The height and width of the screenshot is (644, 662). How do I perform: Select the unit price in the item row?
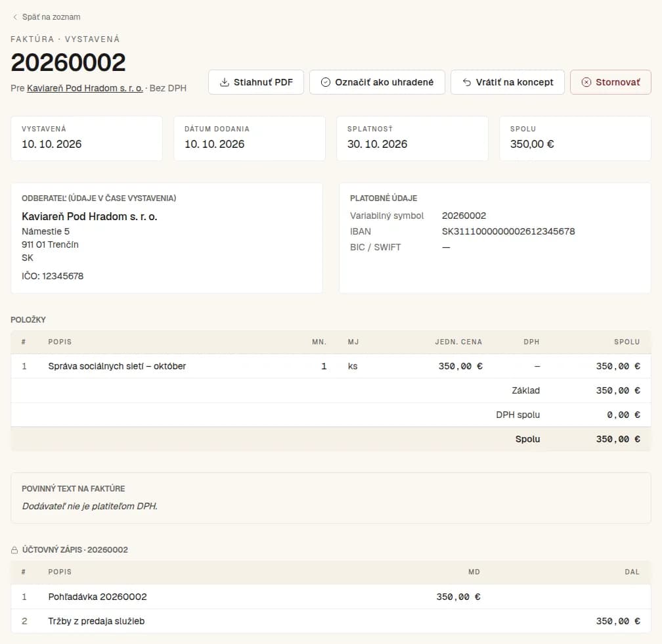point(460,366)
